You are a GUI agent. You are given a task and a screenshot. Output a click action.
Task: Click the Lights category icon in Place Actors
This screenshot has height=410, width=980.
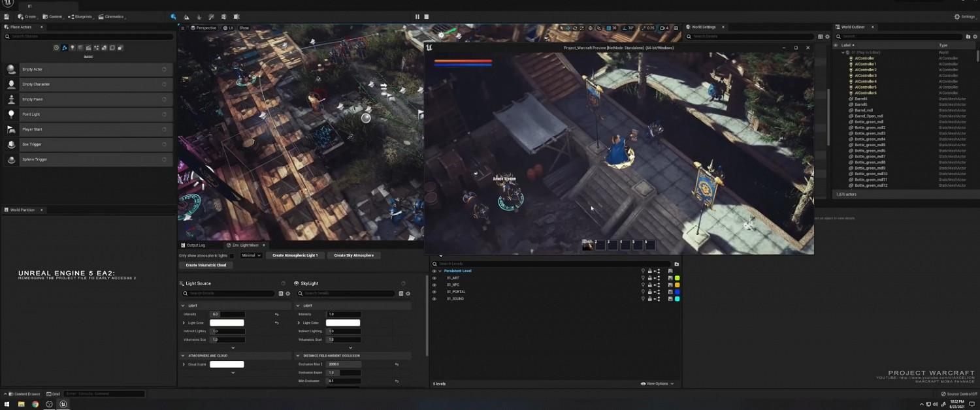[x=72, y=48]
